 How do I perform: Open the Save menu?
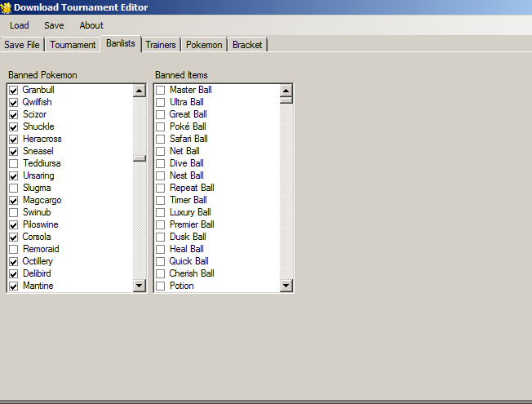54,25
